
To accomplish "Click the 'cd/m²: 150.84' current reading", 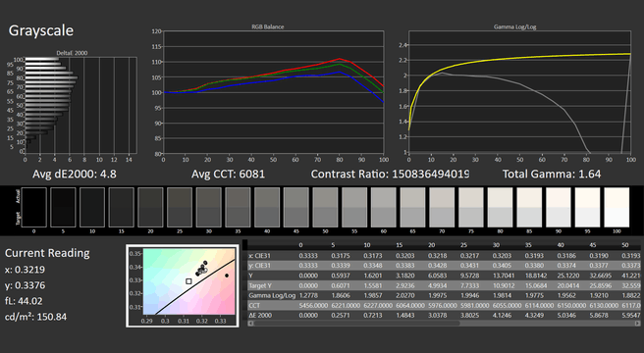I will tap(35, 317).
